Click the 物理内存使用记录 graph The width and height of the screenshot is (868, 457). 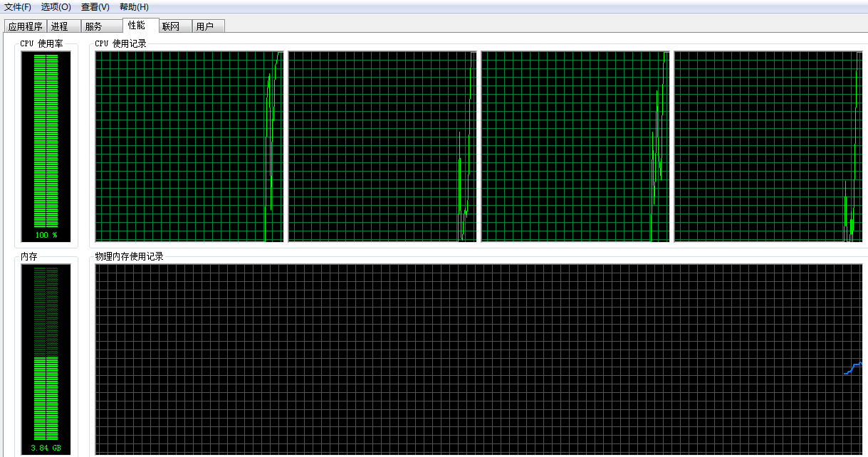pos(479,360)
